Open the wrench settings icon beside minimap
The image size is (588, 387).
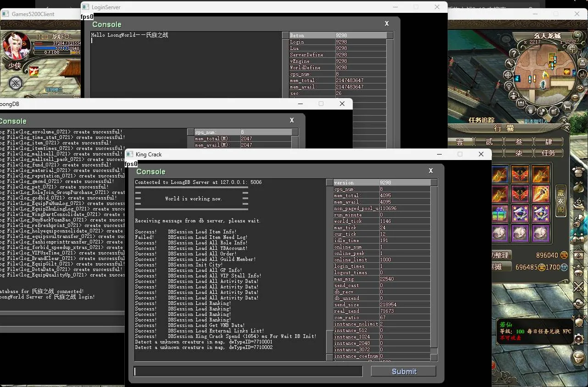pos(510,63)
